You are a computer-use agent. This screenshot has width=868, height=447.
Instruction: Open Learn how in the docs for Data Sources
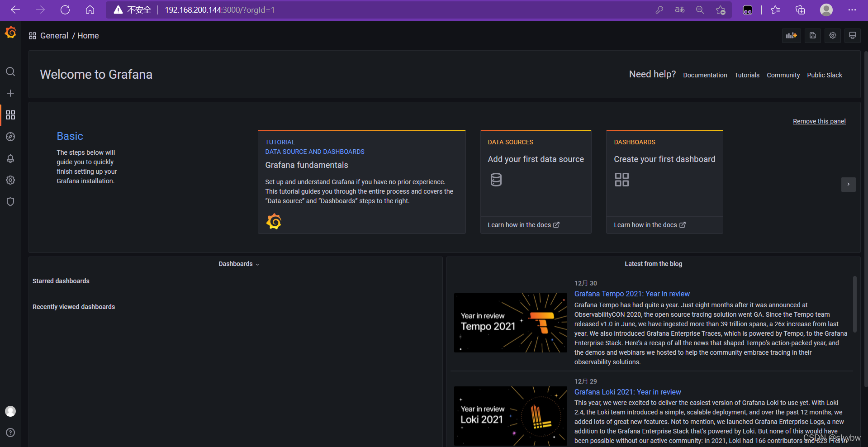coord(523,225)
